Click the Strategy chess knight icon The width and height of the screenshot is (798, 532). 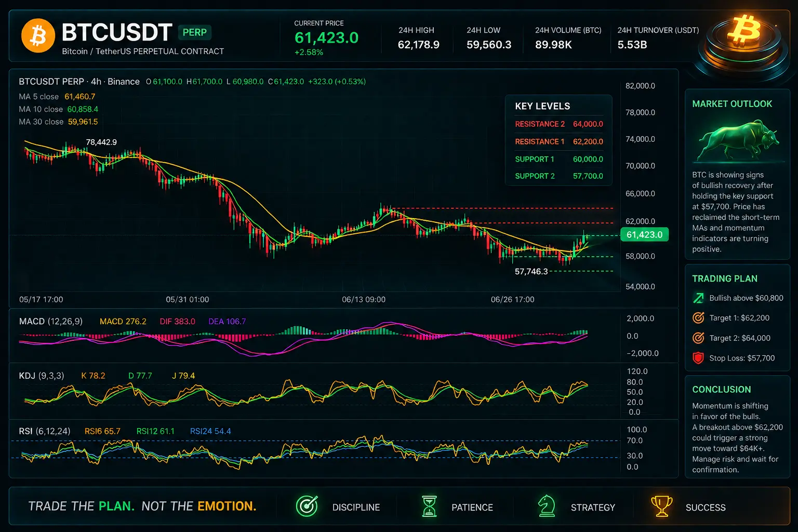[547, 506]
